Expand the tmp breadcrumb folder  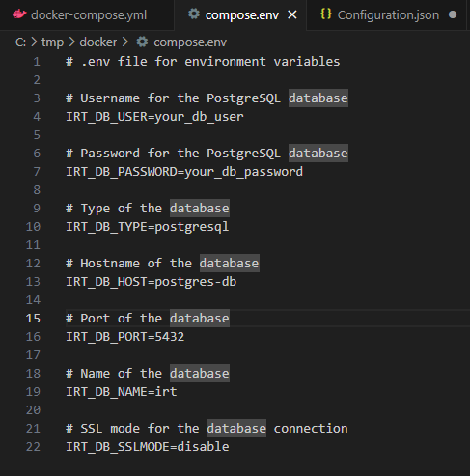(52, 42)
